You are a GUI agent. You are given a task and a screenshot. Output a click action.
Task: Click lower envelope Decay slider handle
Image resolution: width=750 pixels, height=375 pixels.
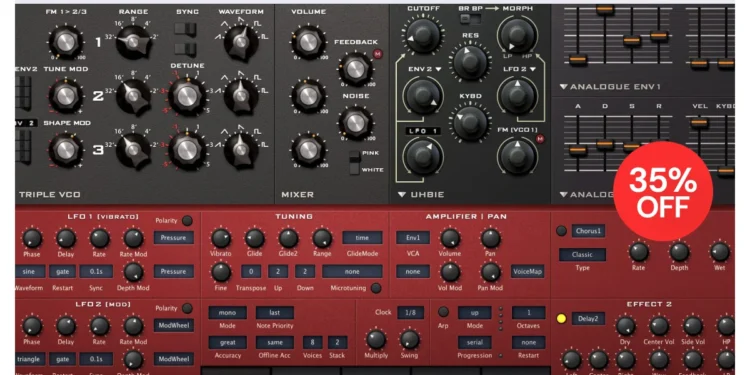(x=605, y=143)
